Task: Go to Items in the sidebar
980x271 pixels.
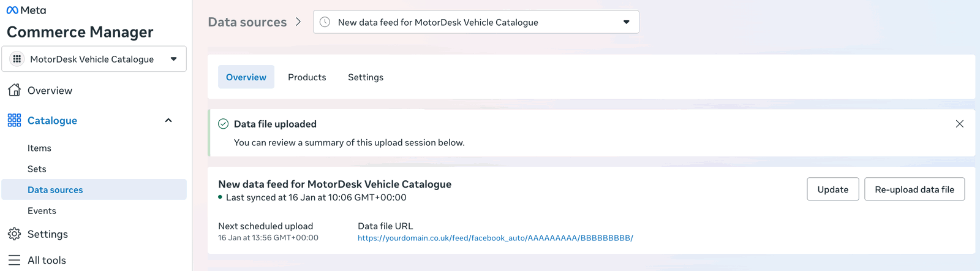Action: pyautogui.click(x=39, y=148)
